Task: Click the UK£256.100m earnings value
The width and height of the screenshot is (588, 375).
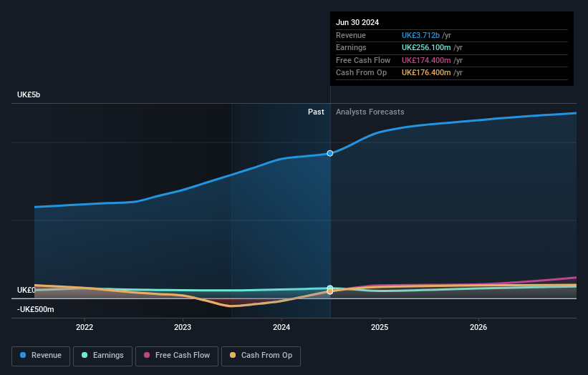Action: pos(426,47)
